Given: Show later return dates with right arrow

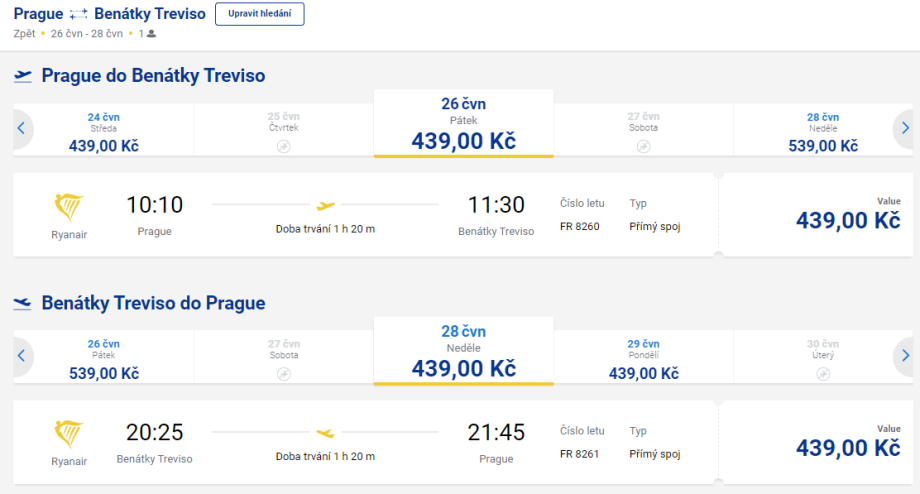Looking at the screenshot, I should (904, 355).
